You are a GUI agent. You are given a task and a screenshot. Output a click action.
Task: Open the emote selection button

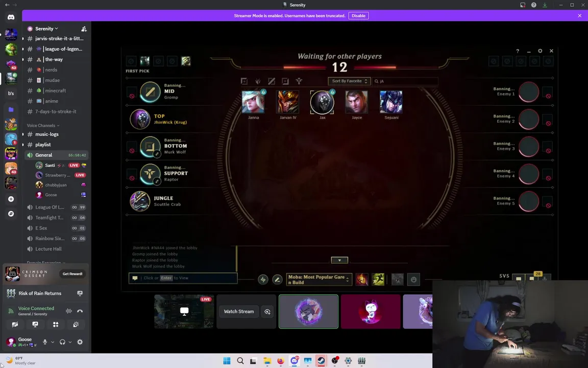pos(413,280)
